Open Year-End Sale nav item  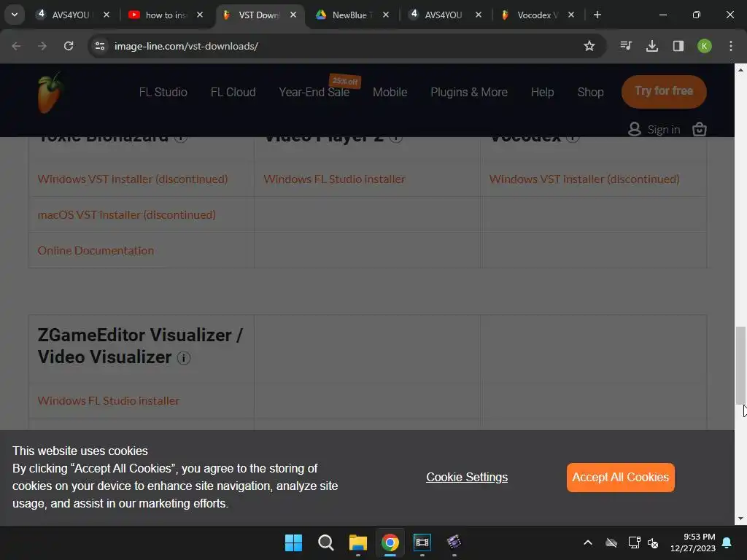pyautogui.click(x=314, y=92)
